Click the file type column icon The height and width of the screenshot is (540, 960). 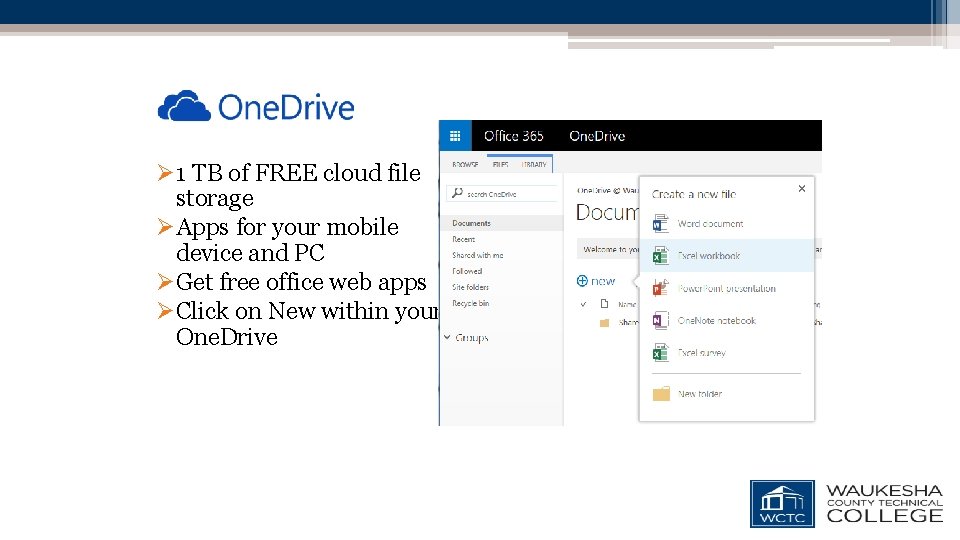(604, 304)
